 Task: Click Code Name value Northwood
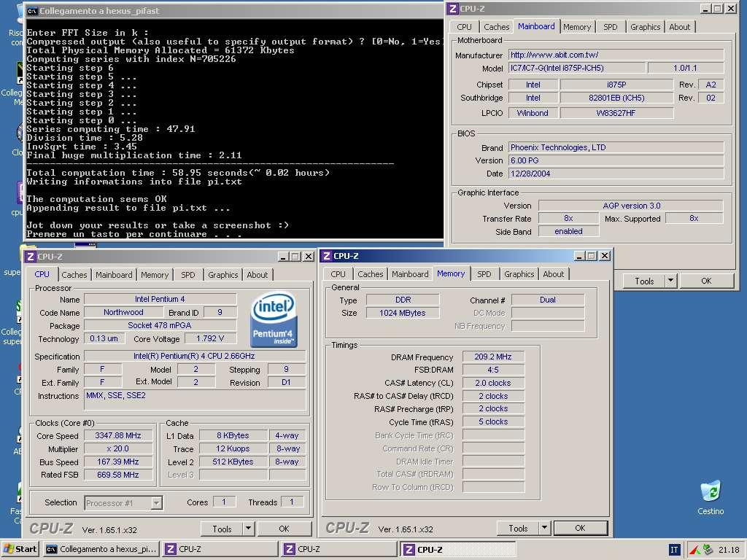123,312
